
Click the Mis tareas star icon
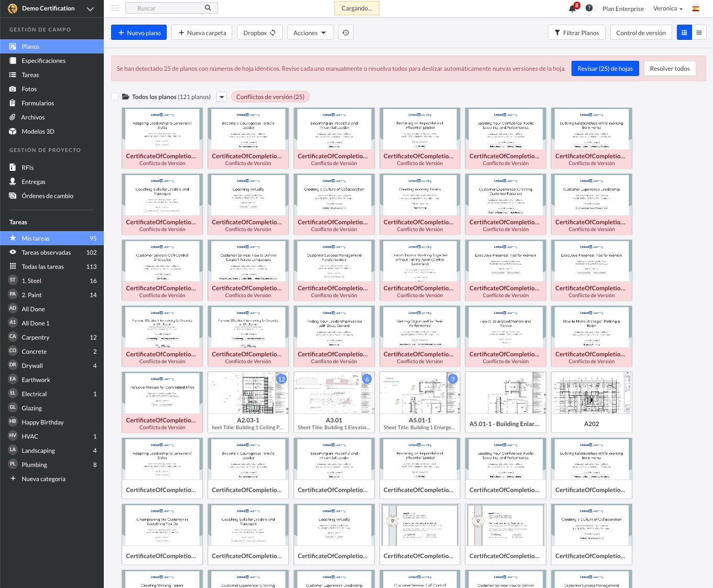coord(13,238)
